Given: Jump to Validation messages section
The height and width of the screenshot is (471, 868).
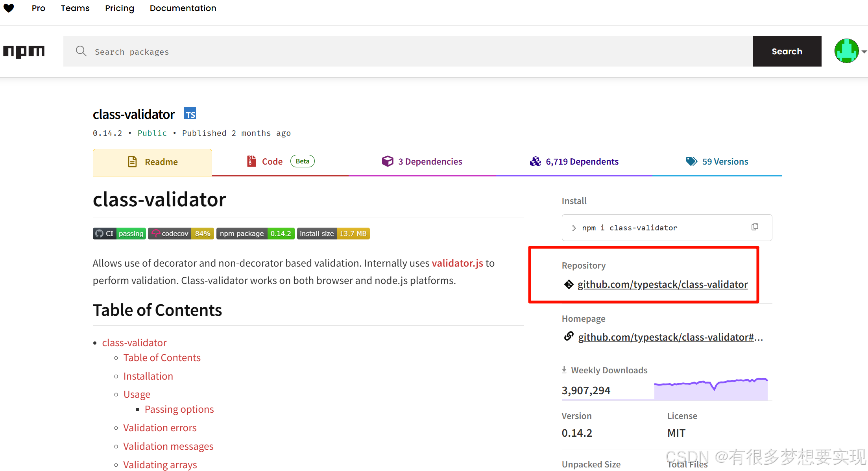Looking at the screenshot, I should (x=168, y=446).
